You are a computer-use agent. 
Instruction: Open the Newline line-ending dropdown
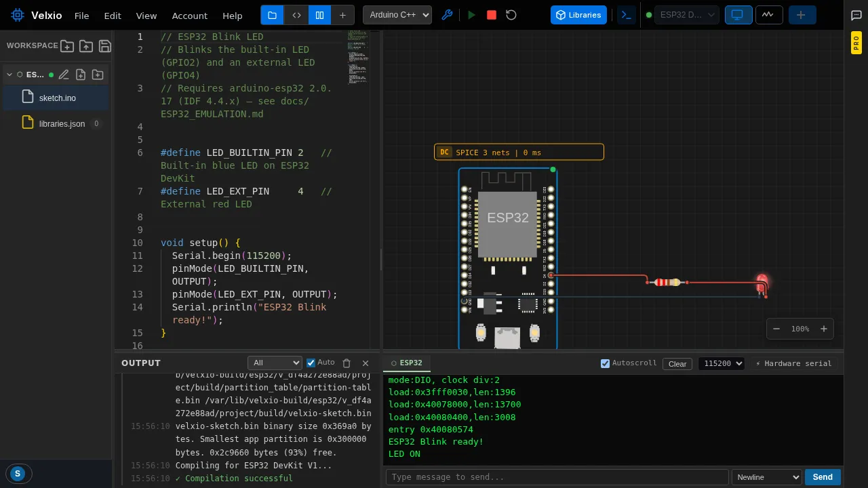click(x=767, y=477)
